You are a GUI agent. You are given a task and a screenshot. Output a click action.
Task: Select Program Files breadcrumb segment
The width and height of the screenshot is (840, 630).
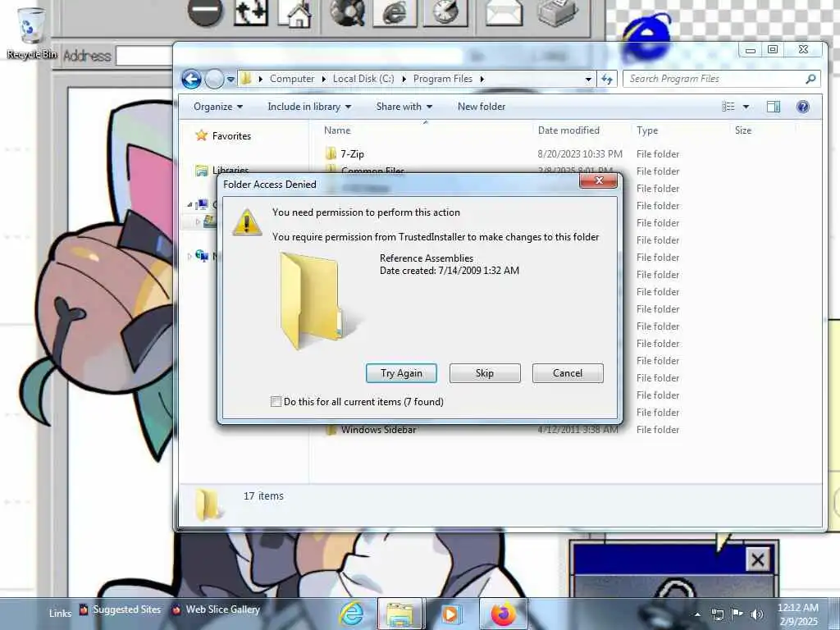(x=442, y=79)
